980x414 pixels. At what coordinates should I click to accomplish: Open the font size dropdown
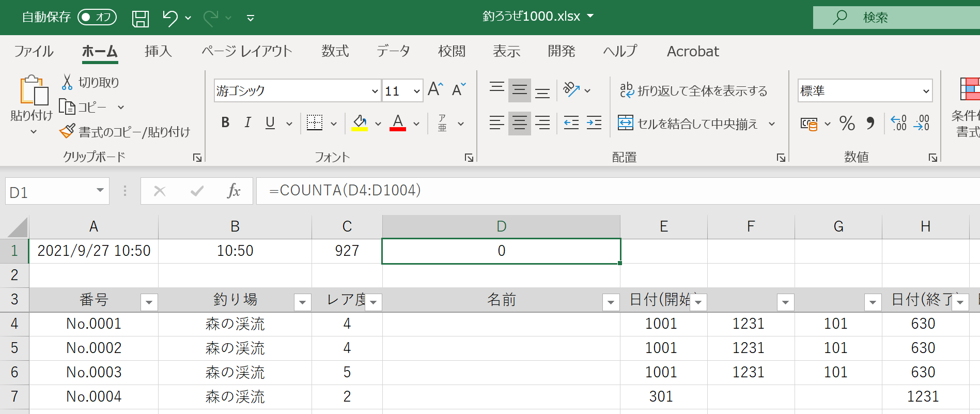(x=416, y=91)
